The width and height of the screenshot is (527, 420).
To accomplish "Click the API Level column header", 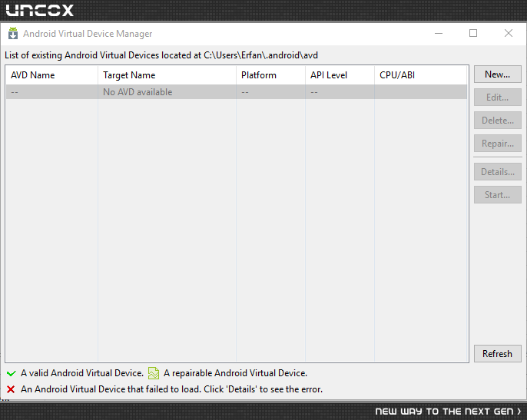I will point(340,75).
